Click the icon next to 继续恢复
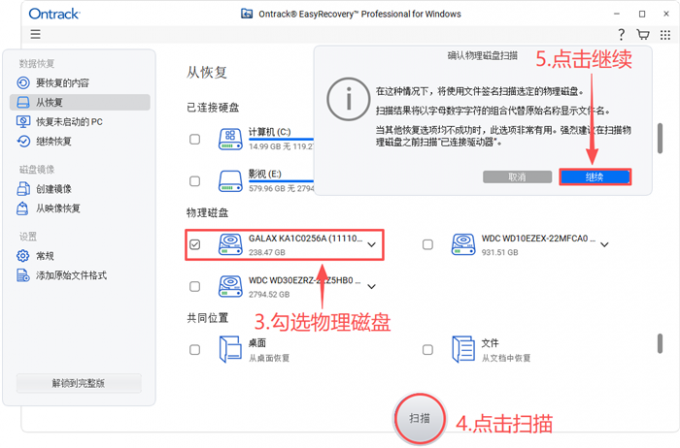 (x=23, y=141)
